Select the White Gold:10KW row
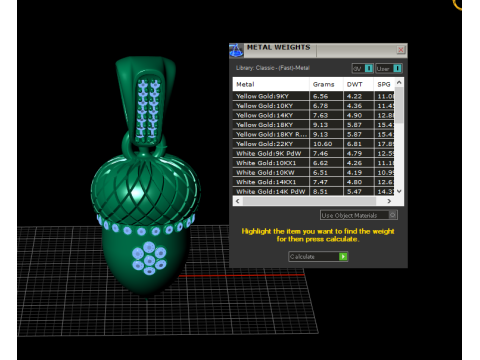The image size is (480, 360). point(313,173)
